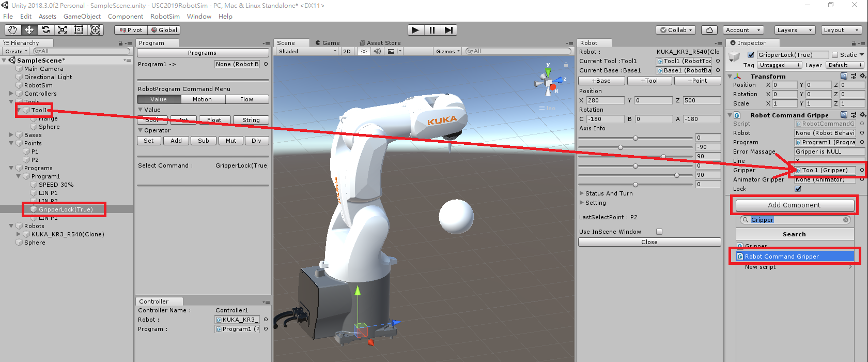The image size is (868, 362).
Task: Switch to the Asset Store tab
Action: click(380, 43)
